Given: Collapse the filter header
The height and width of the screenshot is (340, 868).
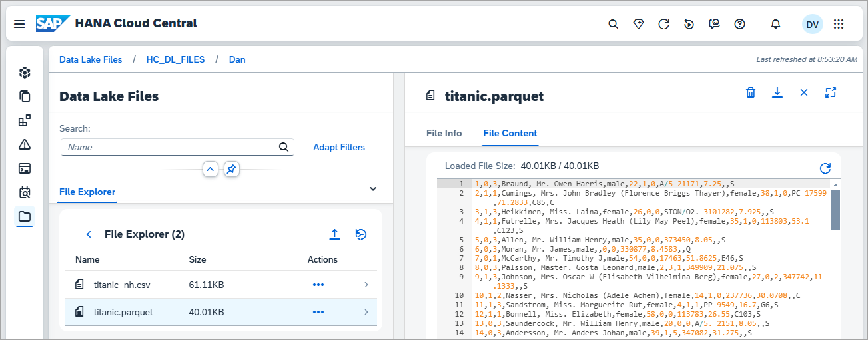Looking at the screenshot, I should click(211, 170).
